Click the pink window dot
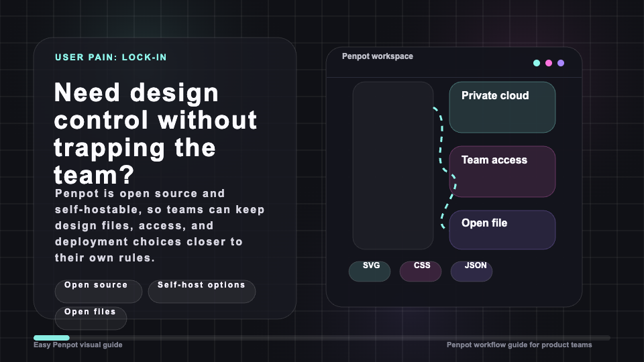 point(549,63)
